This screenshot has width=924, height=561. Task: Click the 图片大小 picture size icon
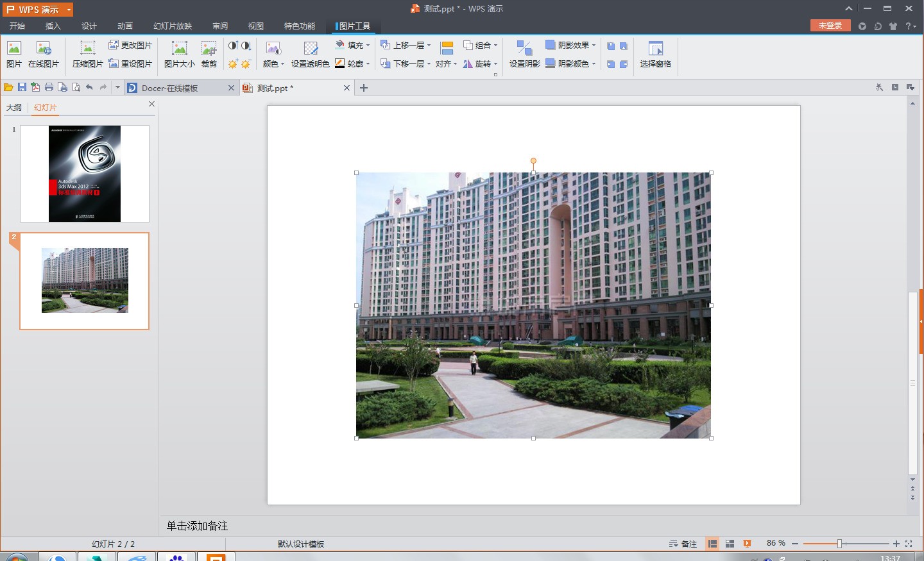pos(179,54)
